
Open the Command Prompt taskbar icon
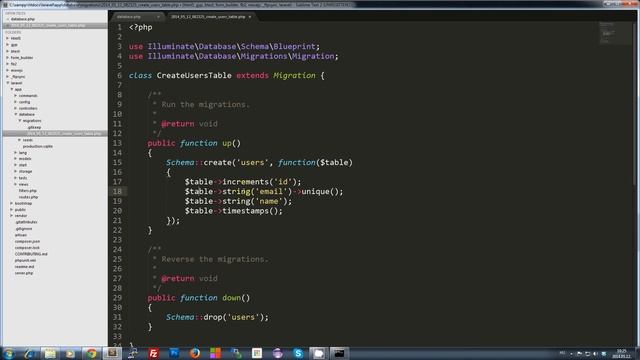point(339,353)
